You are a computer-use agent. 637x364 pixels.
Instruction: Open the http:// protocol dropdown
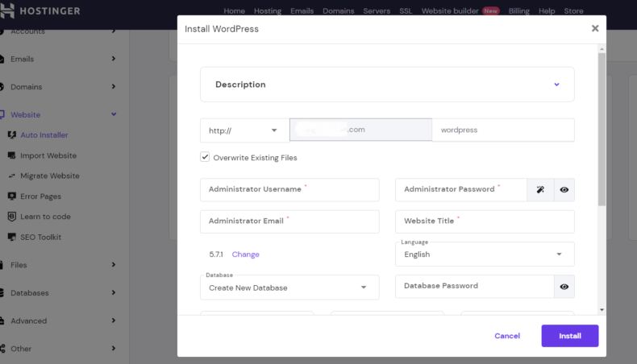244,130
